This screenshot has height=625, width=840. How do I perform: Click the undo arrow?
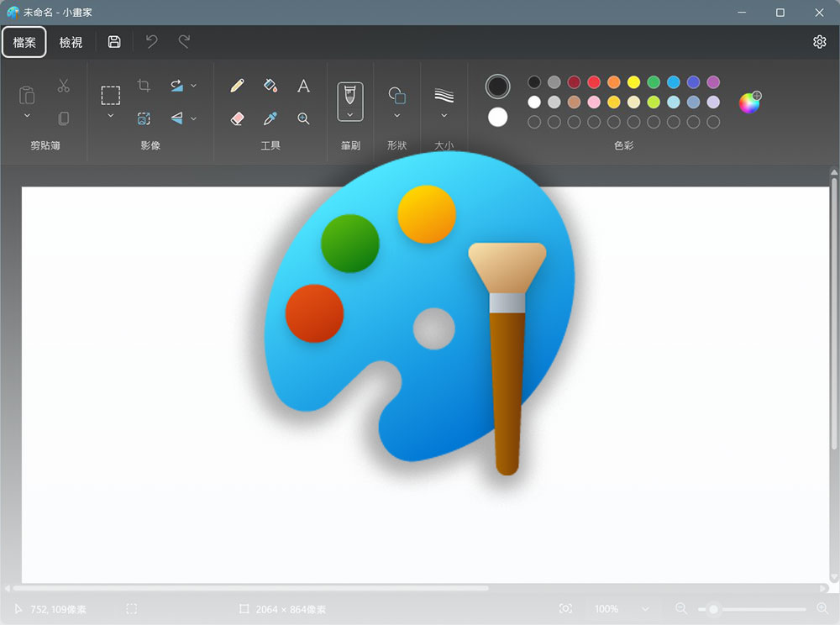(151, 42)
